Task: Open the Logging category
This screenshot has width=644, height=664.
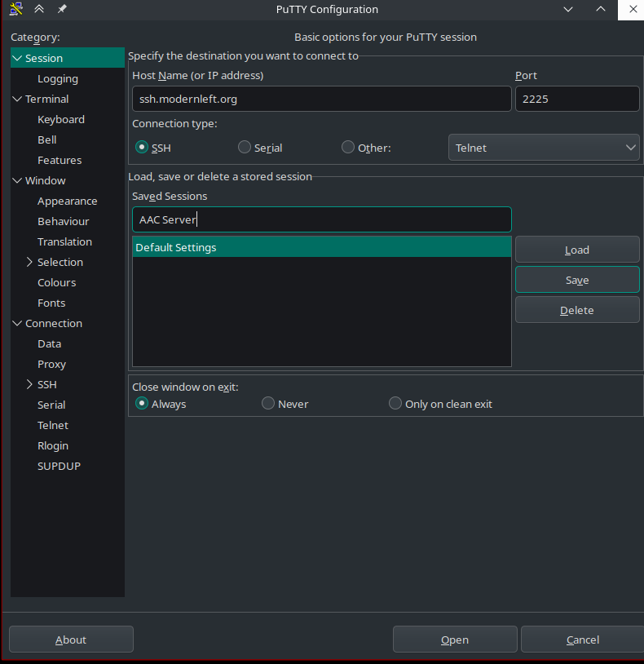Action: (58, 79)
